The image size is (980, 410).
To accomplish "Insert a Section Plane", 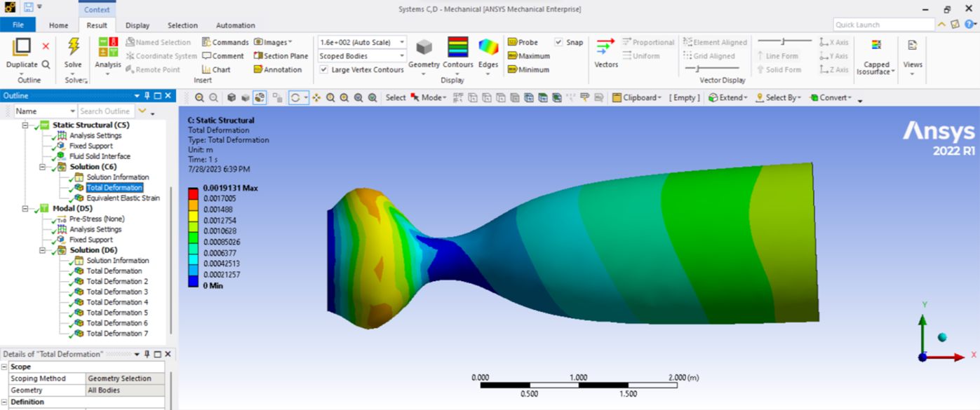I will click(281, 56).
